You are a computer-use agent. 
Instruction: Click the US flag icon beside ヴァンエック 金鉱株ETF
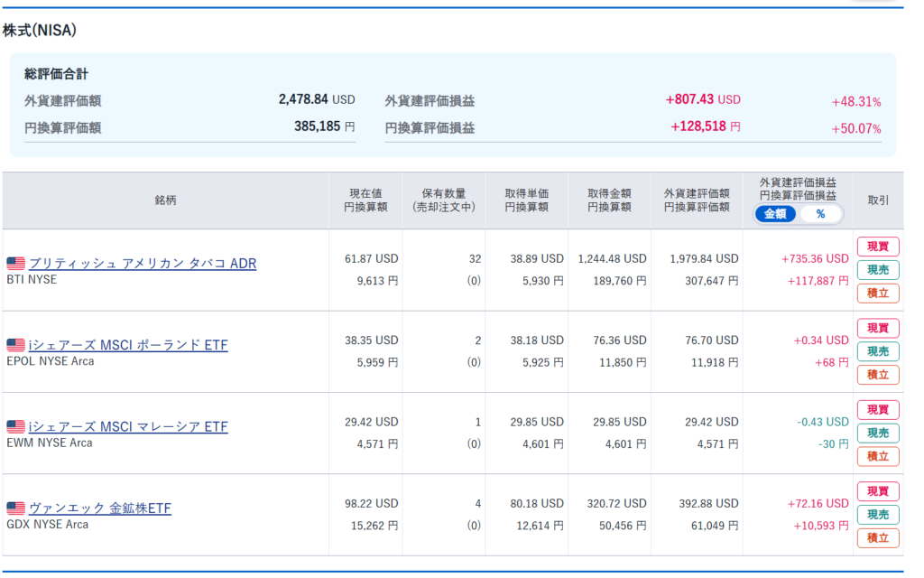point(15,508)
